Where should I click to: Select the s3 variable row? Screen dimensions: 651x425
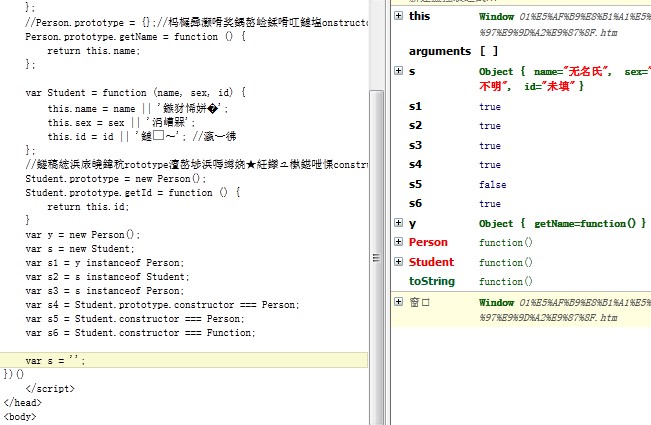click(521, 145)
